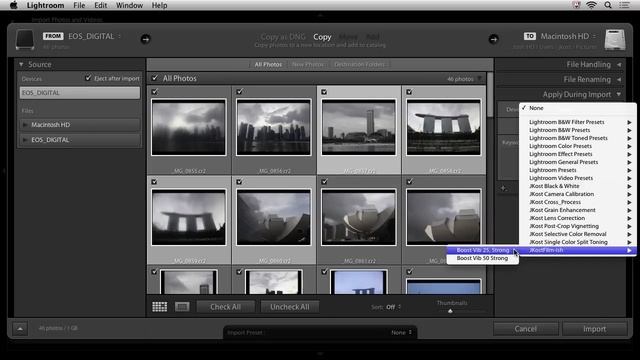This screenshot has width=640, height=360.
Task: Click the Check All button
Action: click(x=225, y=307)
